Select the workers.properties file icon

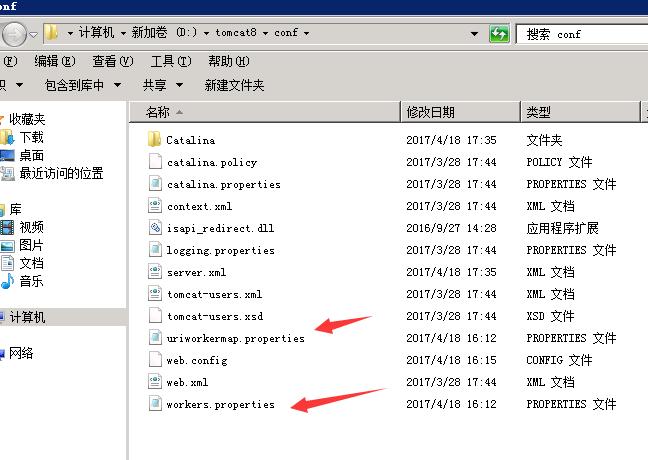154,404
